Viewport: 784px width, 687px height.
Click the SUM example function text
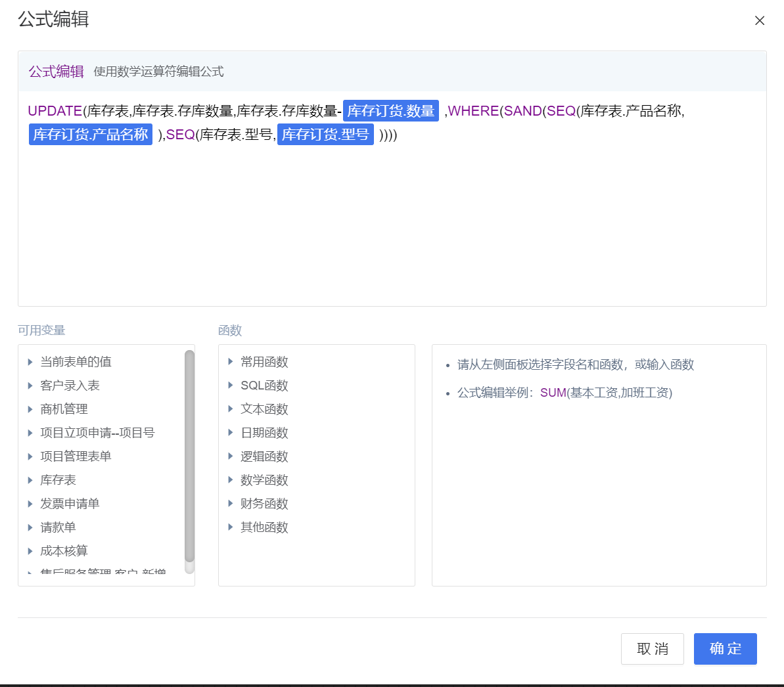tap(553, 393)
